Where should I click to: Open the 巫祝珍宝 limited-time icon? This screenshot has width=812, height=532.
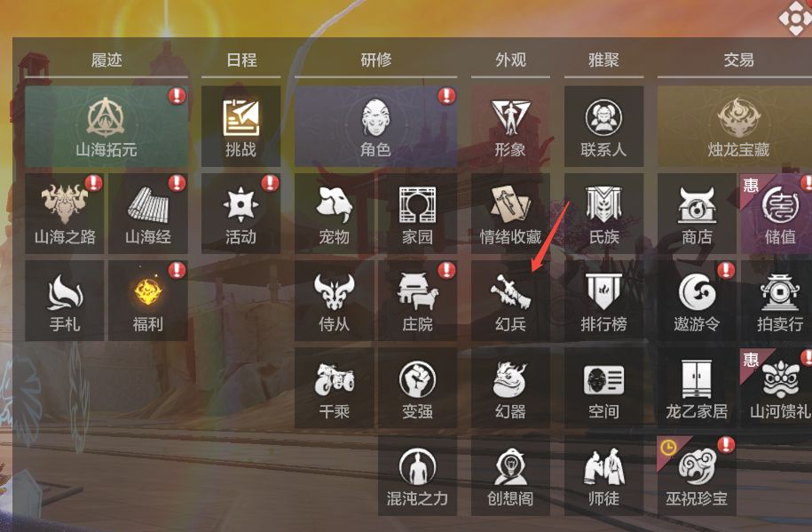(697, 475)
